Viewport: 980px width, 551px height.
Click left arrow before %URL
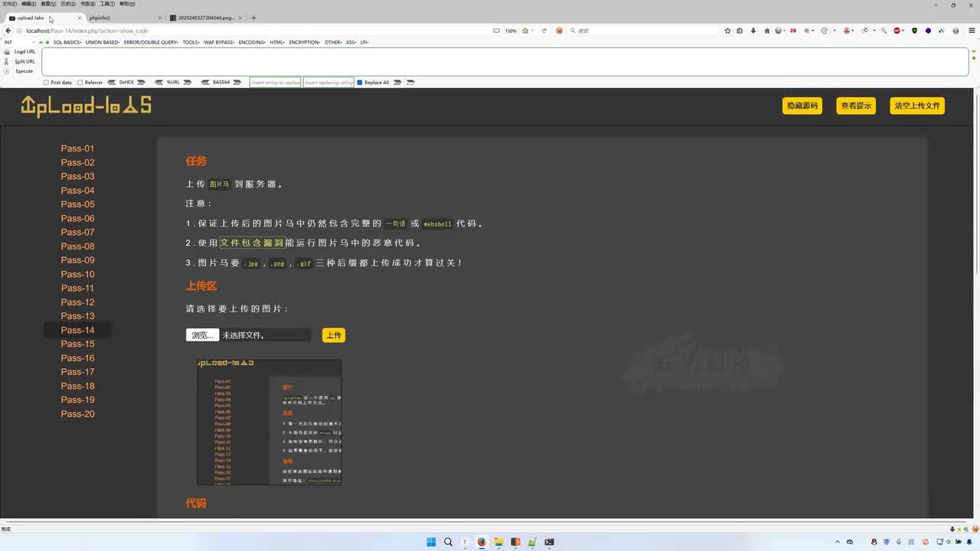coord(159,83)
